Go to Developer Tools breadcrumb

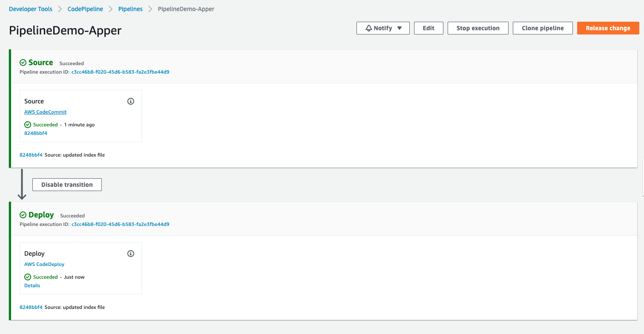pyautogui.click(x=31, y=9)
